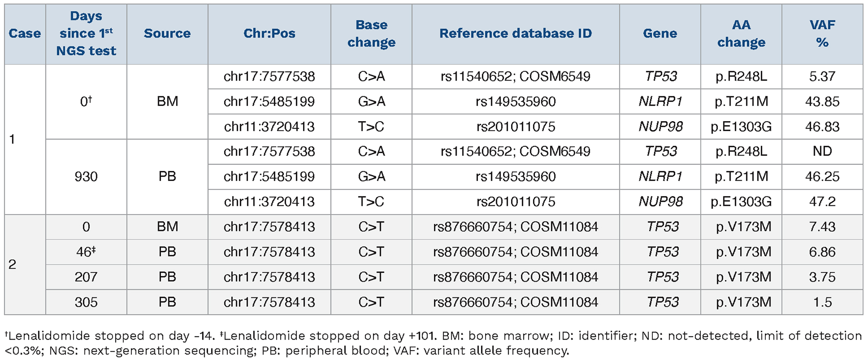The height and width of the screenshot is (360, 868).
Task: Click the ND value in VAF column
Action: [822, 151]
